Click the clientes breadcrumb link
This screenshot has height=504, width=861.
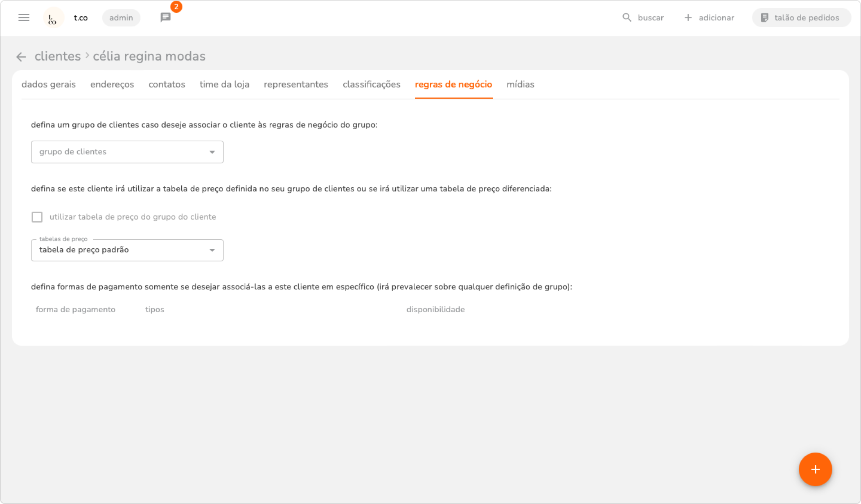[x=58, y=56]
